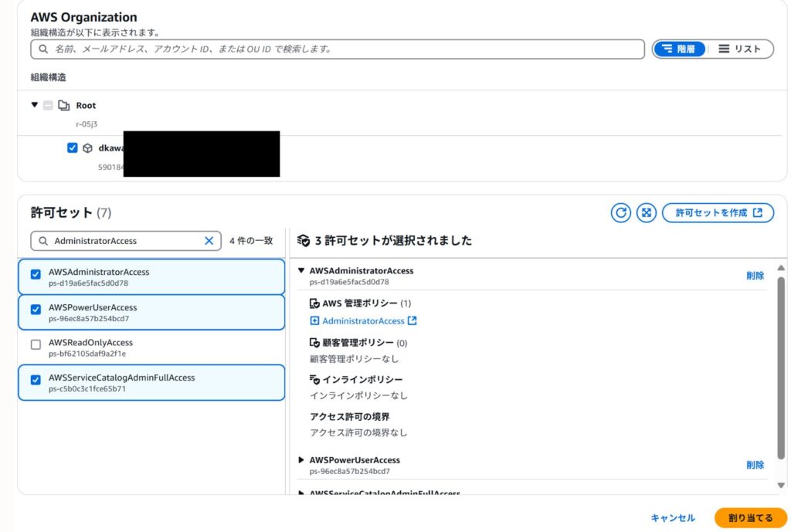Click the Root folder icon
The width and height of the screenshot is (791, 532).
tap(63, 105)
